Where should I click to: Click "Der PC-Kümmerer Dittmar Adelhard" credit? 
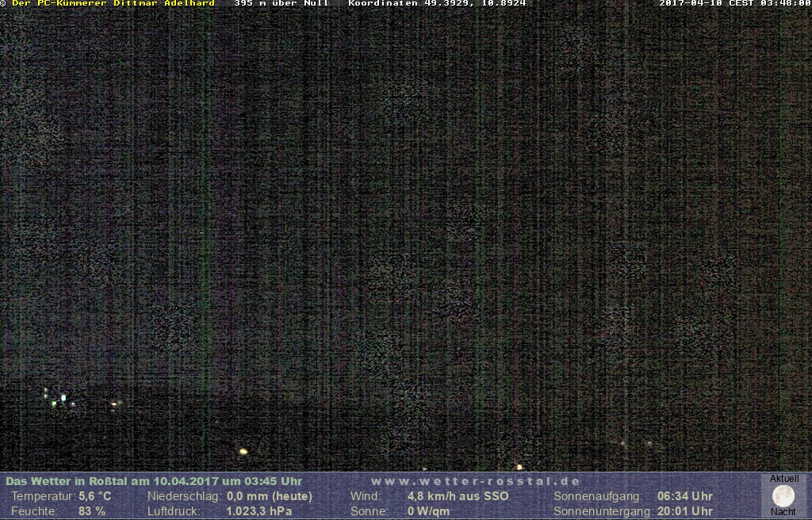[113, 4]
